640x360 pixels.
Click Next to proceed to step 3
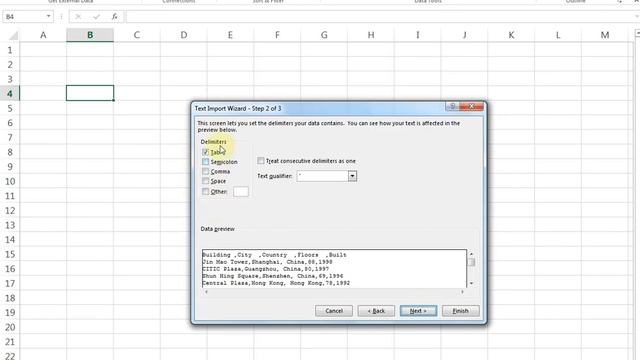[x=418, y=311]
